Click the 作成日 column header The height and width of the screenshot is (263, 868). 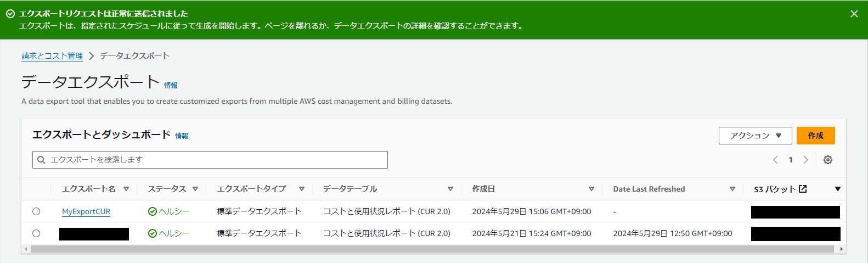click(x=483, y=189)
